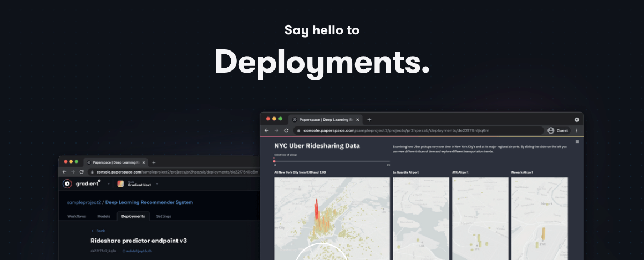644x260 pixels.
Task: Reload the NYC Uber Ridesharing page
Action: click(x=286, y=131)
